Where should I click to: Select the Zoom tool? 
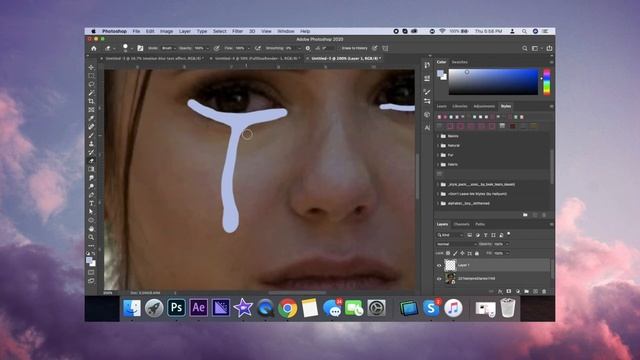tap(91, 237)
